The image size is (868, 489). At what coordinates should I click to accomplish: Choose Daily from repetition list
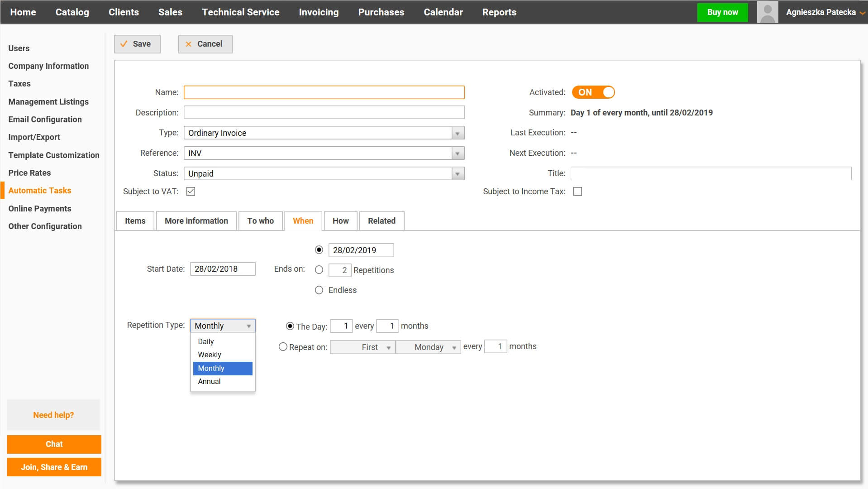pyautogui.click(x=223, y=341)
